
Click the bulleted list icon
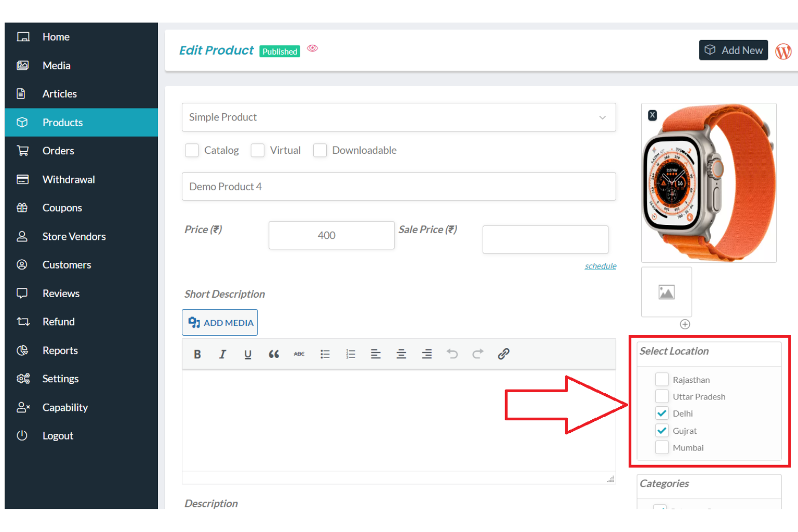325,354
